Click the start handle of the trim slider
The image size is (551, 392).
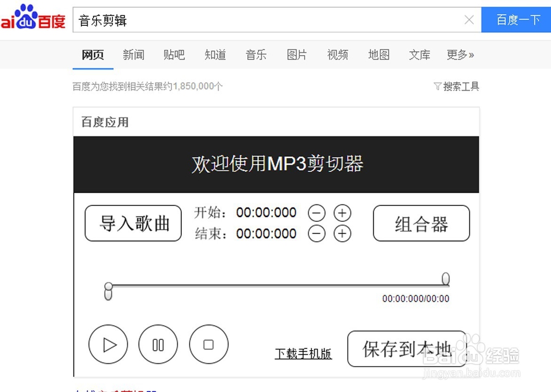pos(108,291)
